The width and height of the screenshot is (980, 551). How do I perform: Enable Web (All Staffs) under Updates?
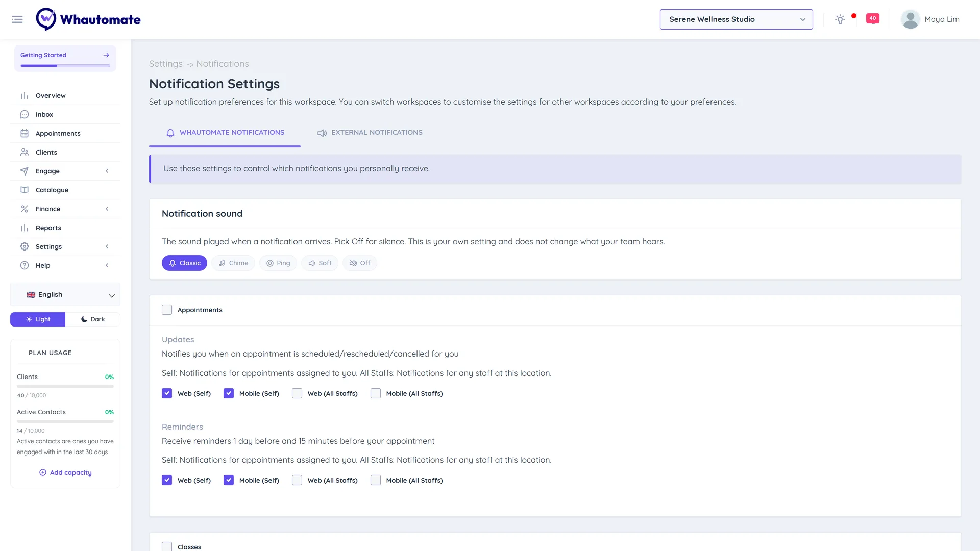click(297, 394)
